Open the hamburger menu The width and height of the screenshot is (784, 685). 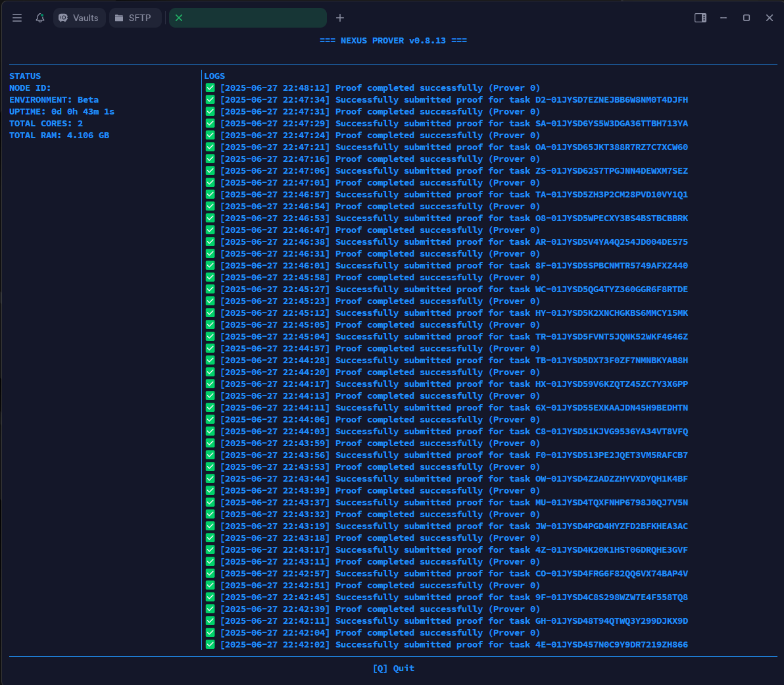point(17,18)
